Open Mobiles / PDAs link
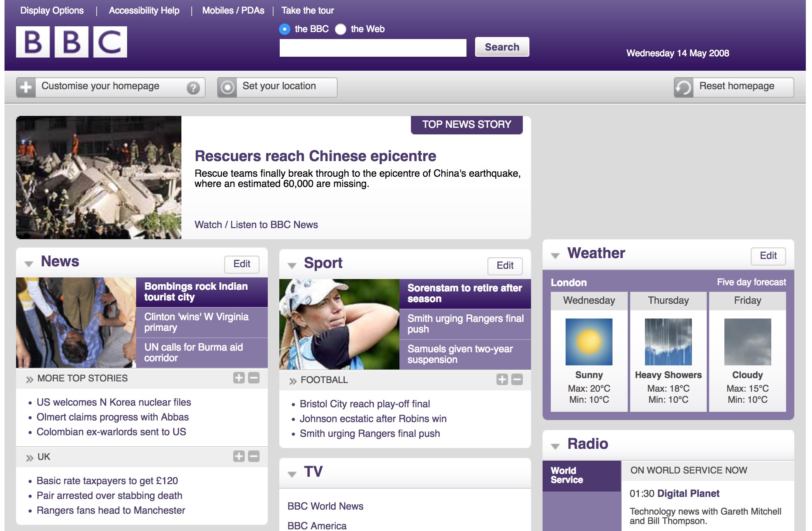Screen dimensions: 812x531 (x=233, y=10)
